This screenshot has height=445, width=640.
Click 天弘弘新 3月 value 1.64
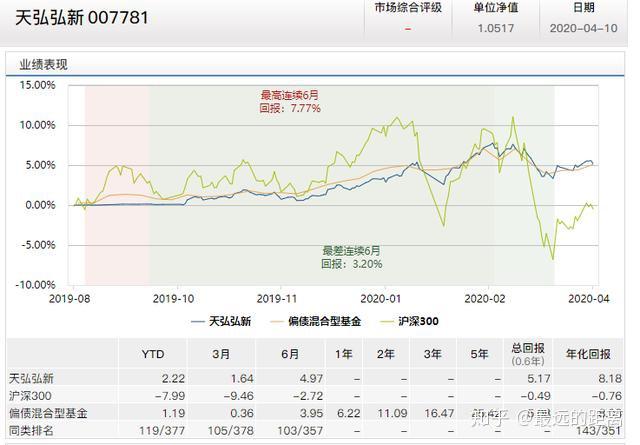[x=242, y=378]
